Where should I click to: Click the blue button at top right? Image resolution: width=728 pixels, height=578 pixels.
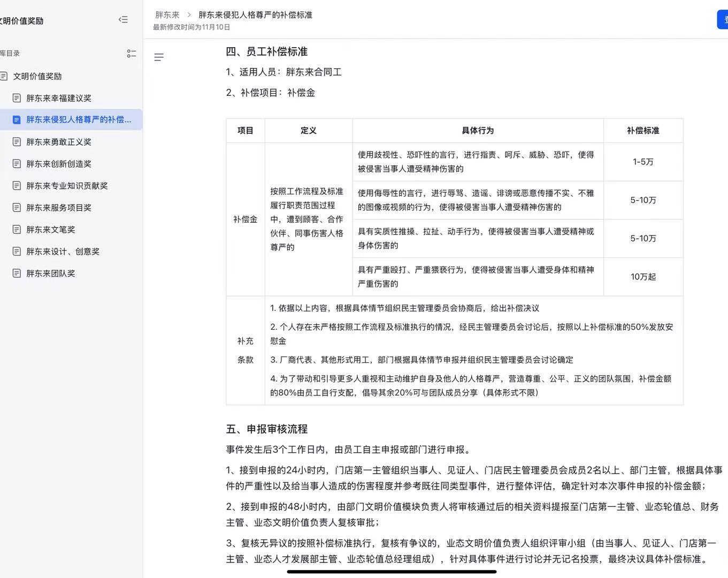click(x=723, y=20)
